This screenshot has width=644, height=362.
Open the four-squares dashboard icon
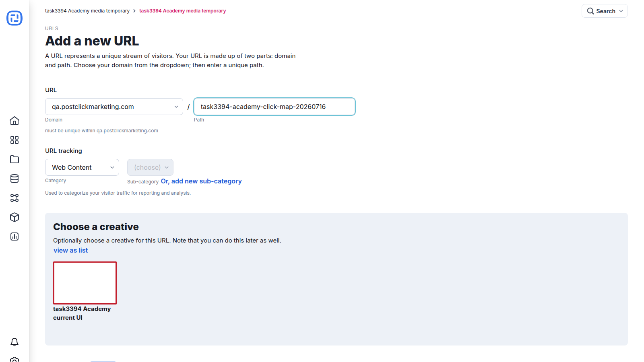click(14, 140)
